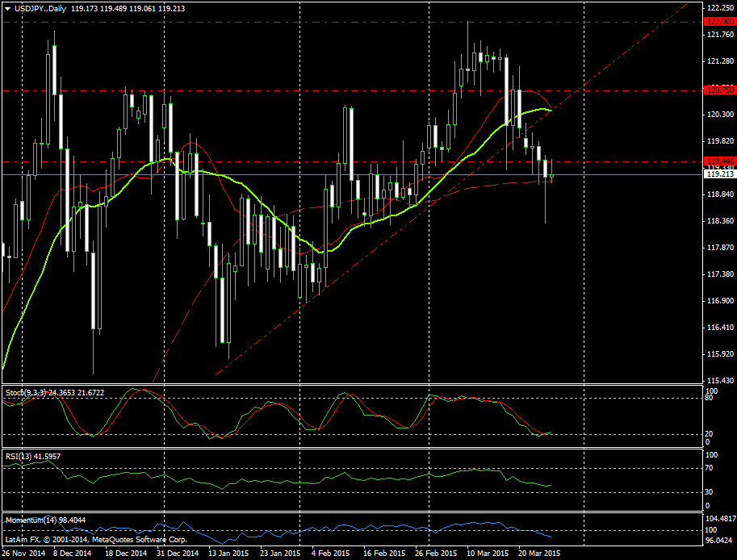Click the 117.380 value on price scale
737x560 pixels.
click(718, 274)
